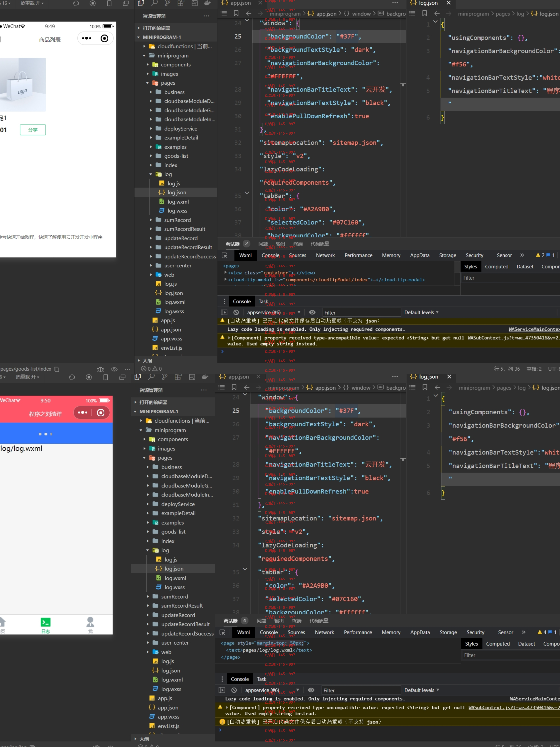Click detach window icon in lower simulator toolbar
This screenshot has width=560, height=747.
click(122, 377)
